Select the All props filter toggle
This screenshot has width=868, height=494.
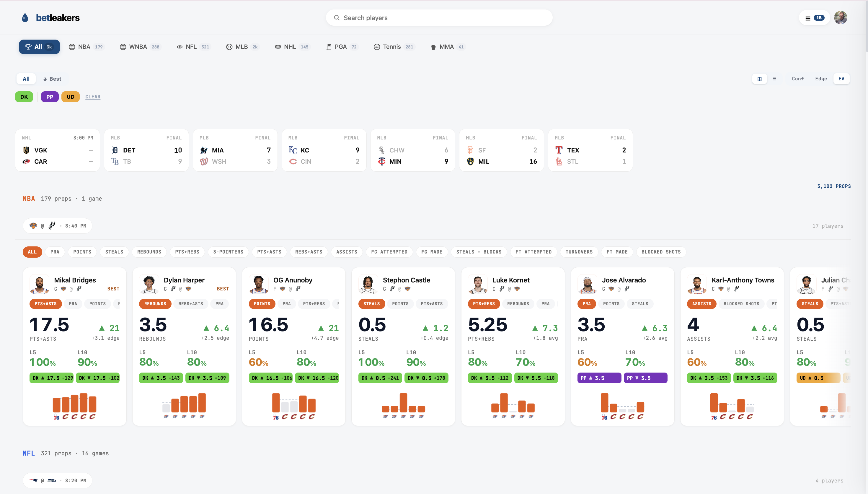(x=26, y=79)
